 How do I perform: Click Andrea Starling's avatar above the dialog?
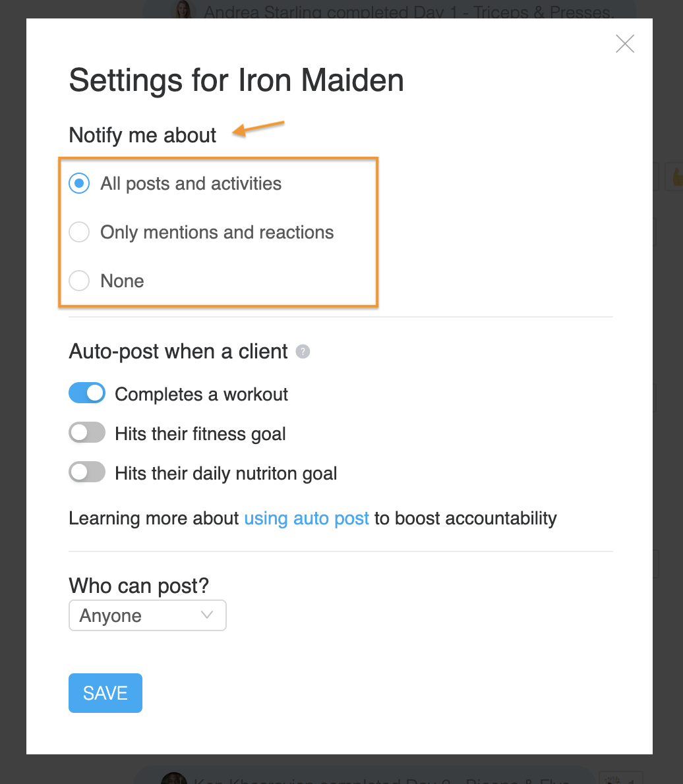[x=183, y=9]
